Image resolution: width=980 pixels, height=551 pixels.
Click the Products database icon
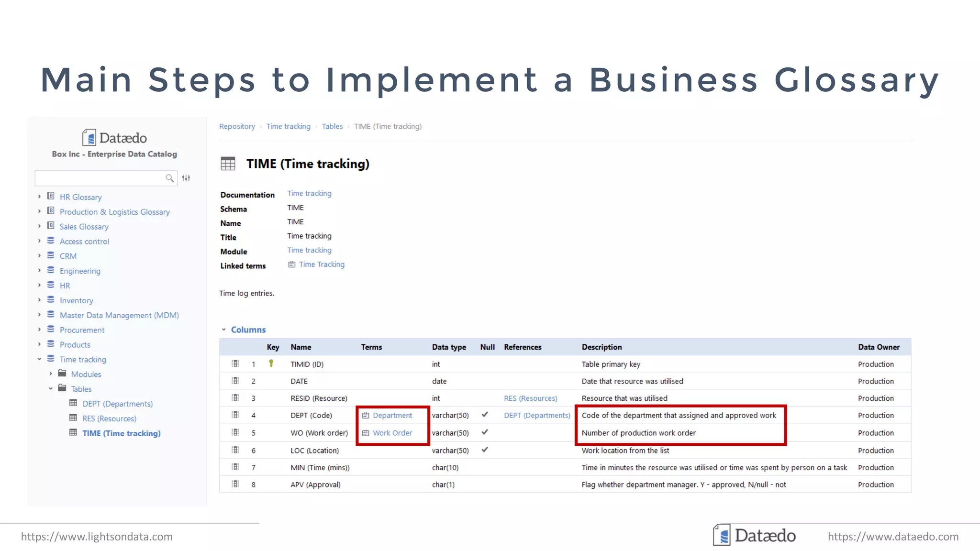(x=51, y=344)
